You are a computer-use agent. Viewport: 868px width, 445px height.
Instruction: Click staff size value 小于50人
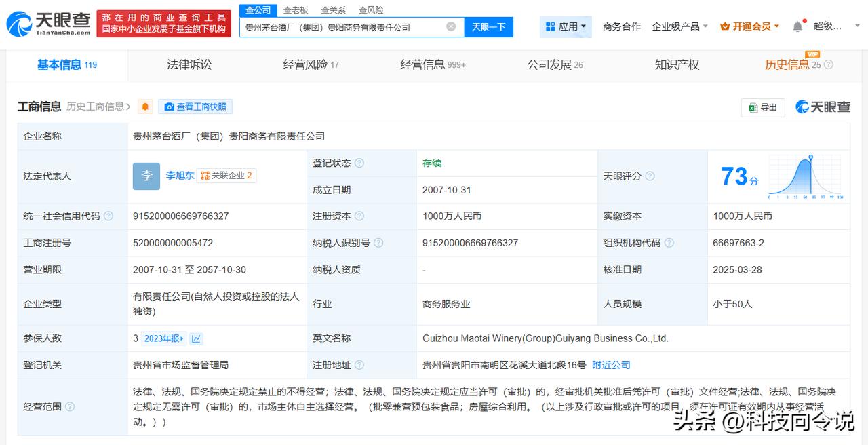(x=732, y=304)
